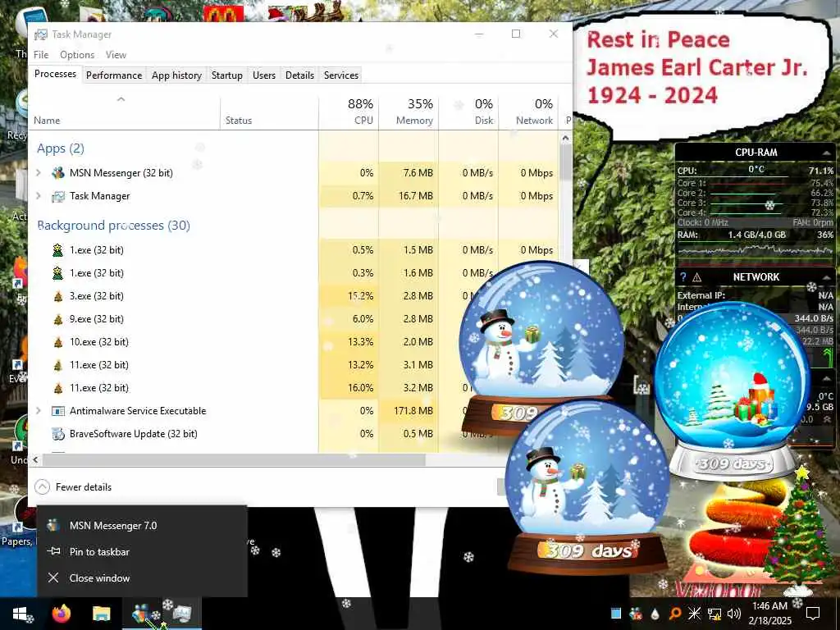
Task: Switch to Task Manager taskbar button
Action: pyautogui.click(x=182, y=614)
